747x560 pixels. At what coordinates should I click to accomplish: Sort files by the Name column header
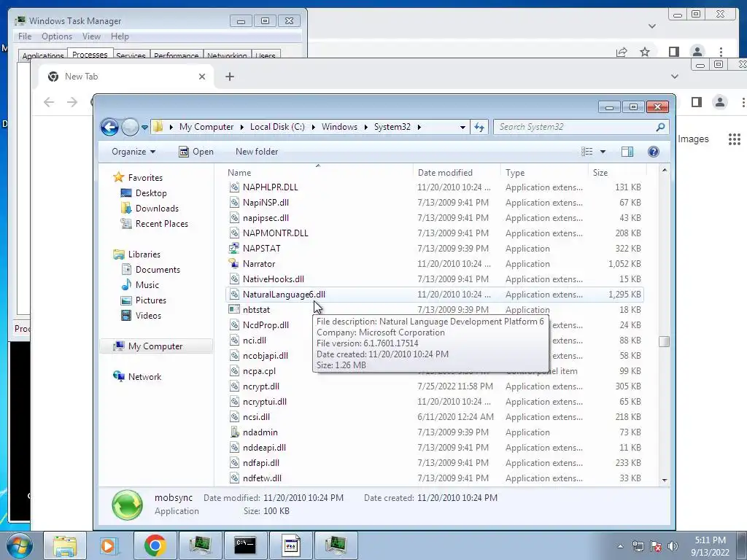[239, 172]
